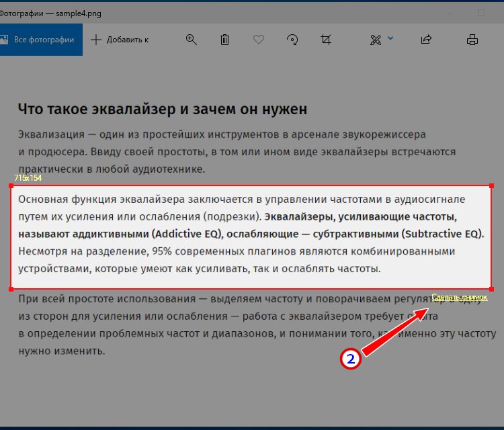Expand the edit dropdown chevron

(x=390, y=38)
